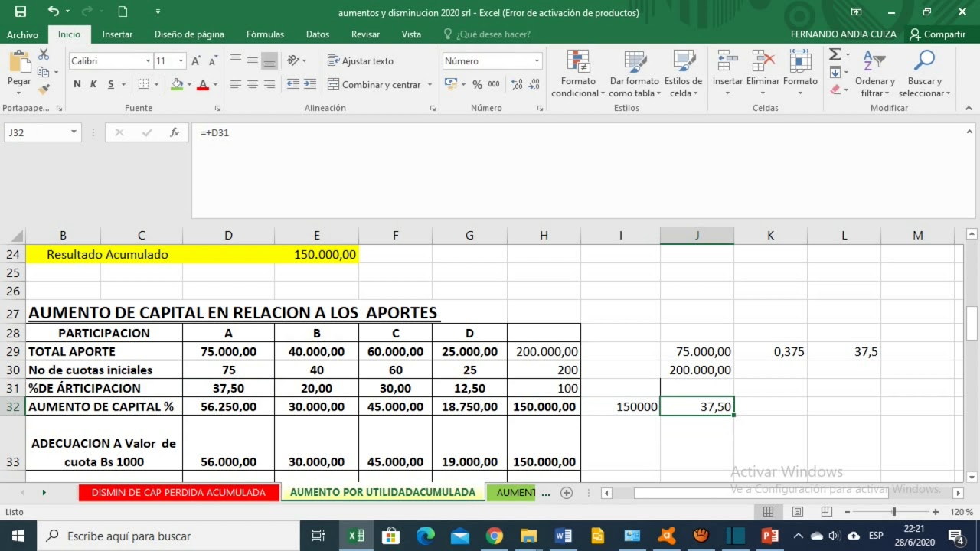980x551 pixels.
Task: Click the New document icon in title bar
Action: click(x=122, y=11)
